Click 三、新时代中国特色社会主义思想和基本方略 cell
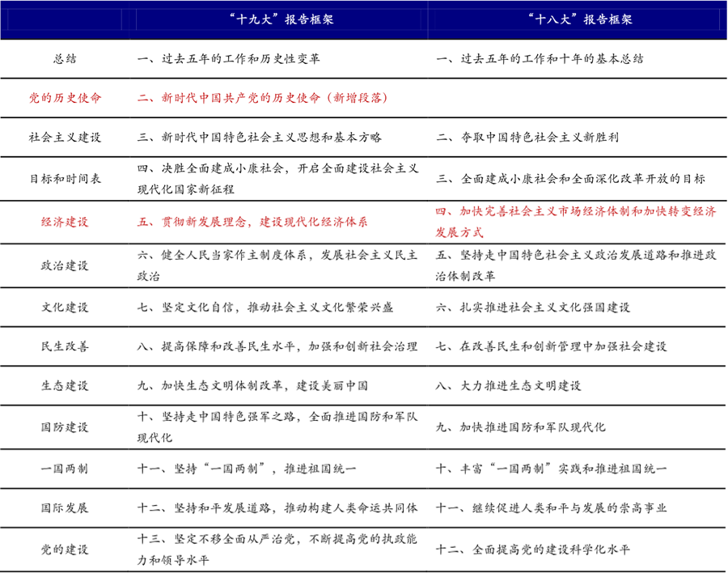Viewport: 728px width, 573px height. [x=259, y=138]
